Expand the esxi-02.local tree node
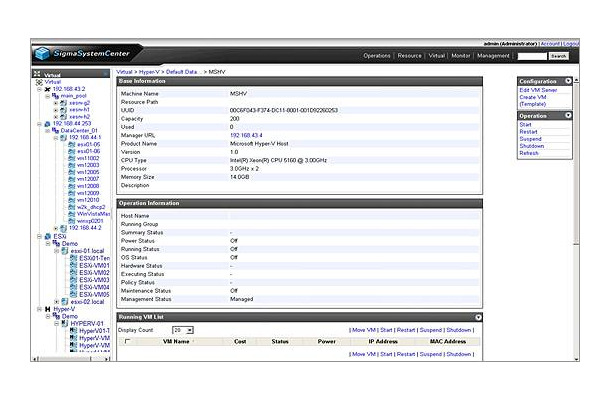Viewport: 610px width, 400px height. click(x=56, y=302)
